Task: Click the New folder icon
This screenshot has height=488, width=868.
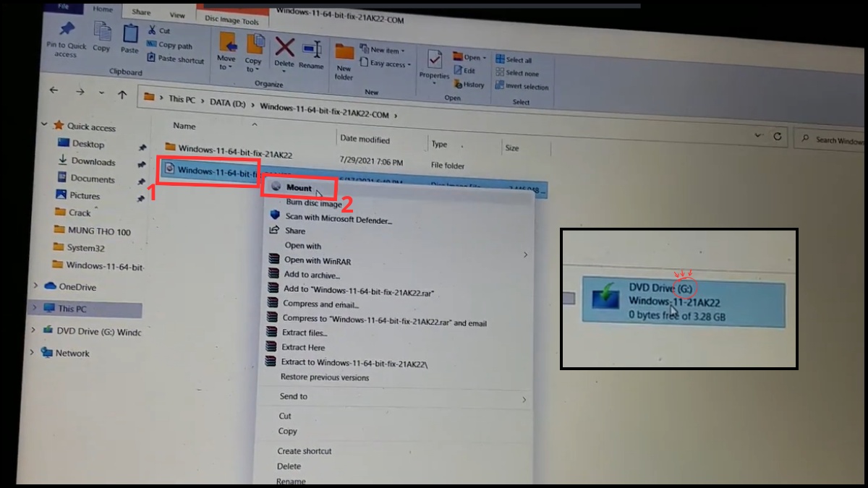Action: 345,52
